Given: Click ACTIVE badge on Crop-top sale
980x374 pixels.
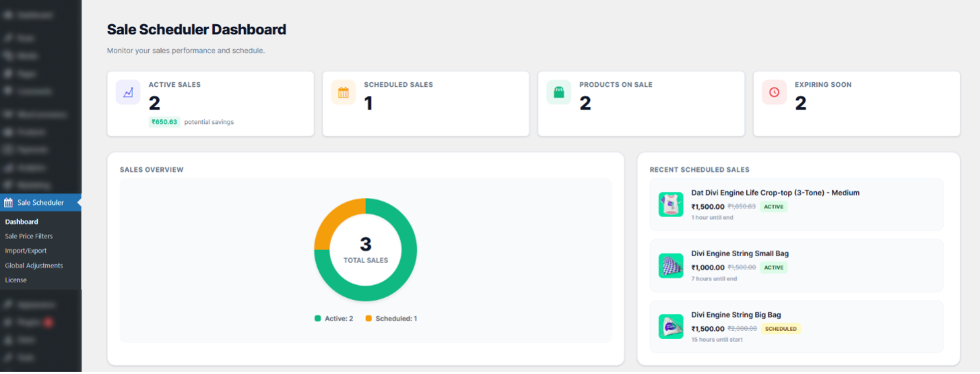Looking at the screenshot, I should click(x=774, y=207).
